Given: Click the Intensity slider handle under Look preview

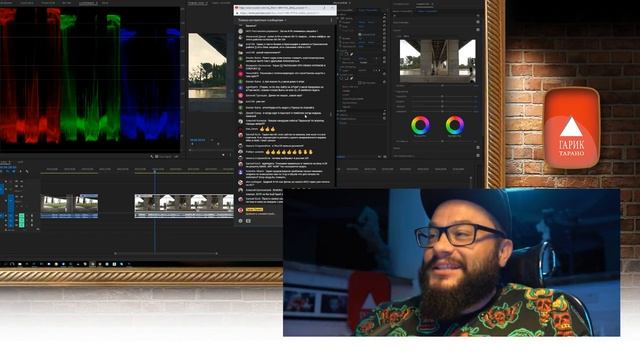Looking at the screenshot, I should point(442,86).
